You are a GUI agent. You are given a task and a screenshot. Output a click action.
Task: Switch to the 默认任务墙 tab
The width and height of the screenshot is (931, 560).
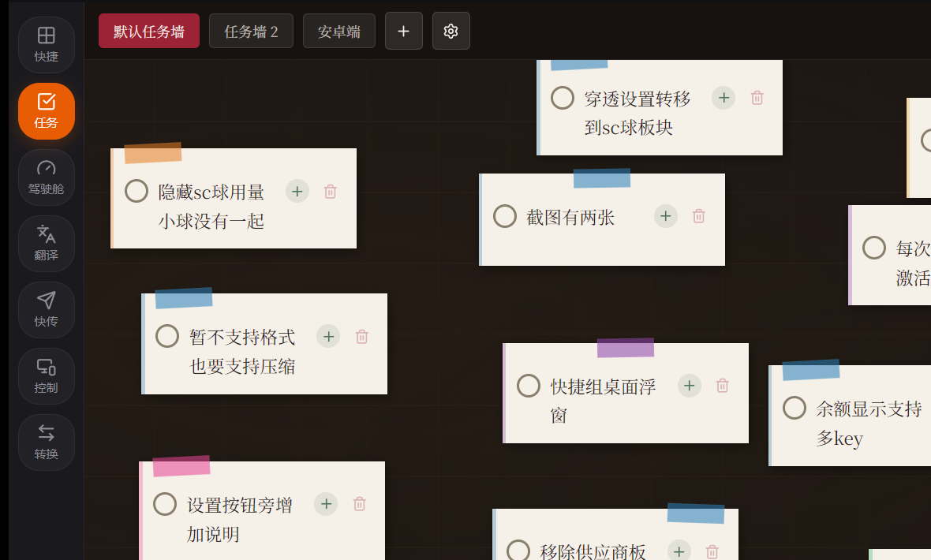click(x=149, y=31)
